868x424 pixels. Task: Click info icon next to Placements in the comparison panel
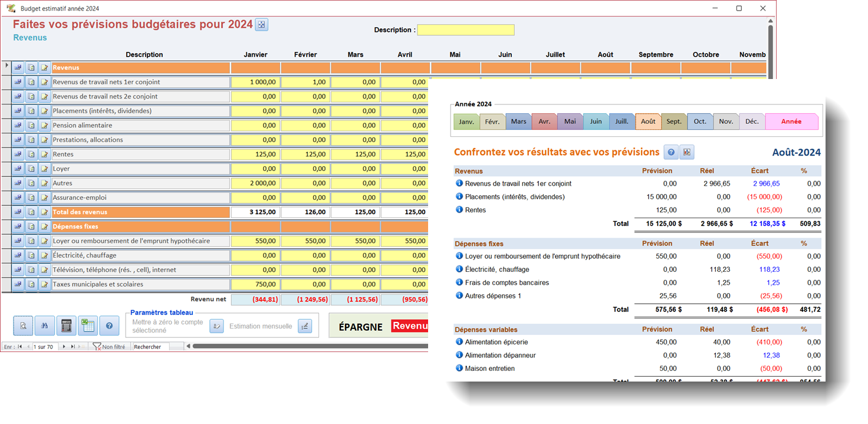[x=459, y=196]
